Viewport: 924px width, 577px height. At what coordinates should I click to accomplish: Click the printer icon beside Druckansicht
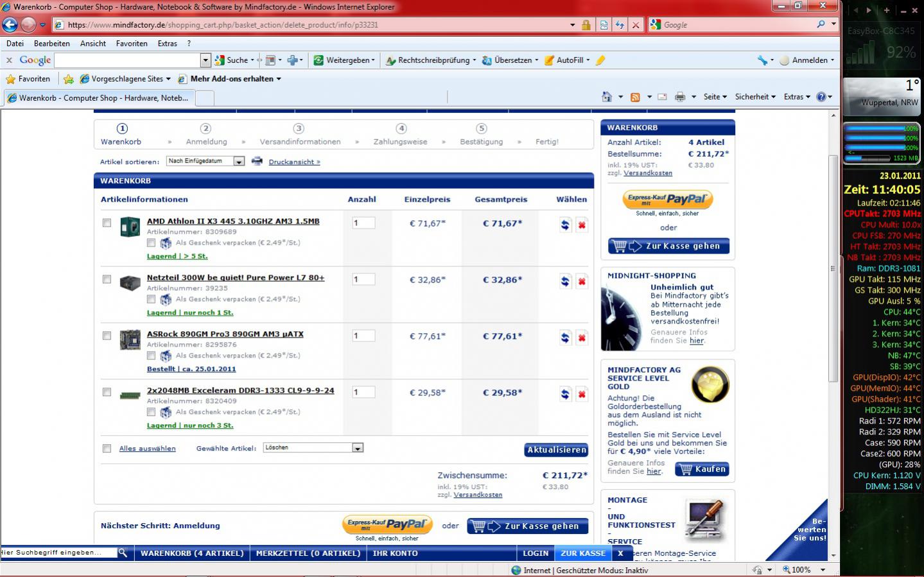pyautogui.click(x=257, y=161)
